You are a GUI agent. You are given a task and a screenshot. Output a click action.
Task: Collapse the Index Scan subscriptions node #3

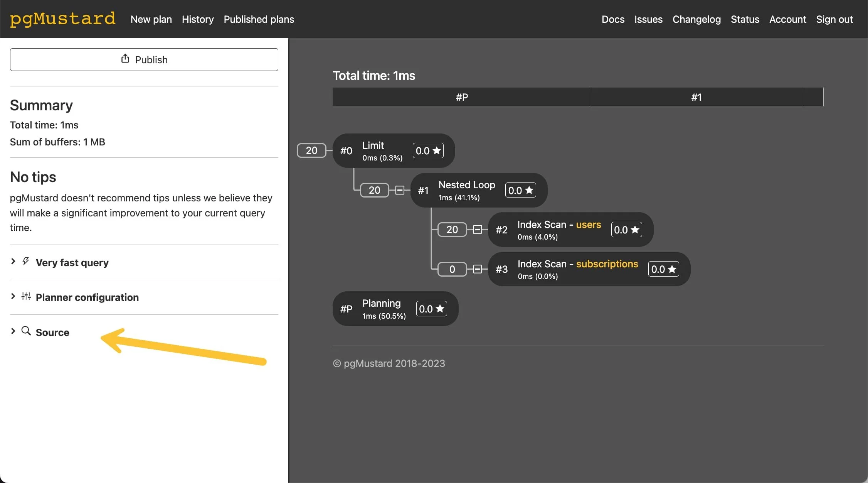pyautogui.click(x=478, y=269)
